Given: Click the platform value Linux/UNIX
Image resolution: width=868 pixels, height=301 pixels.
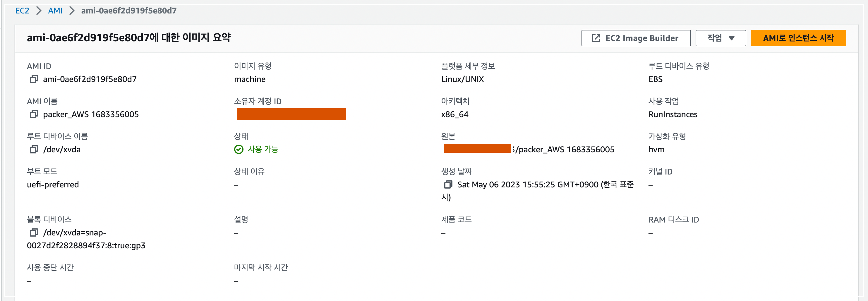Looking at the screenshot, I should click(x=462, y=79).
